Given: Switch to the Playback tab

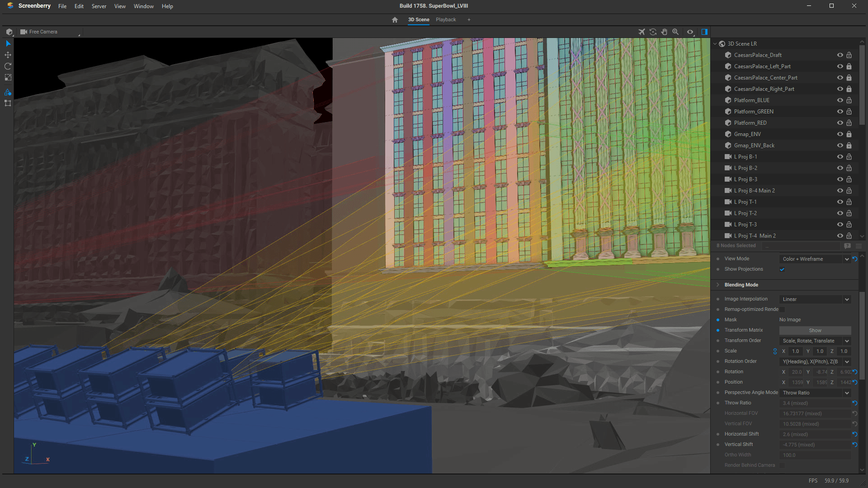Looking at the screenshot, I should pos(446,19).
